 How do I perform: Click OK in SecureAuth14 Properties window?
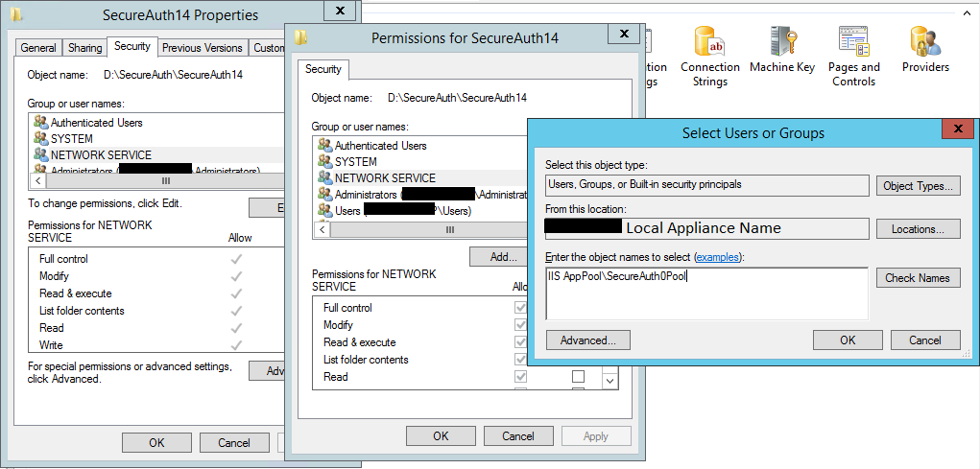tap(156, 443)
